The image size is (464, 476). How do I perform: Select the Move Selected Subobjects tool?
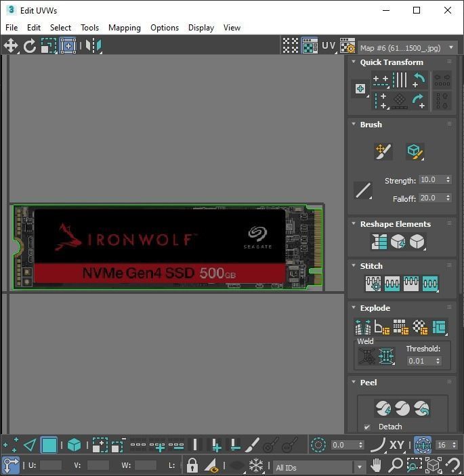coord(11,46)
